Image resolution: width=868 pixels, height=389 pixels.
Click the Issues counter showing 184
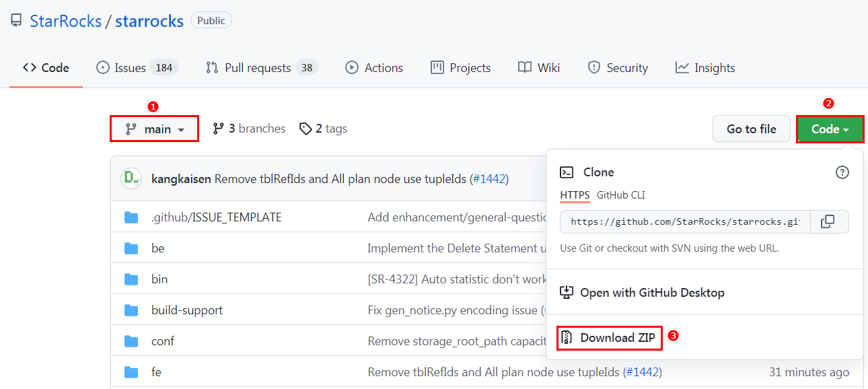coord(164,67)
